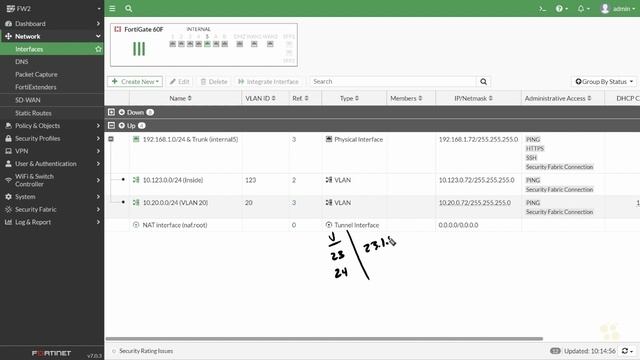640x360 pixels.
Task: Sort by IP/Netmask column
Action: (473, 98)
